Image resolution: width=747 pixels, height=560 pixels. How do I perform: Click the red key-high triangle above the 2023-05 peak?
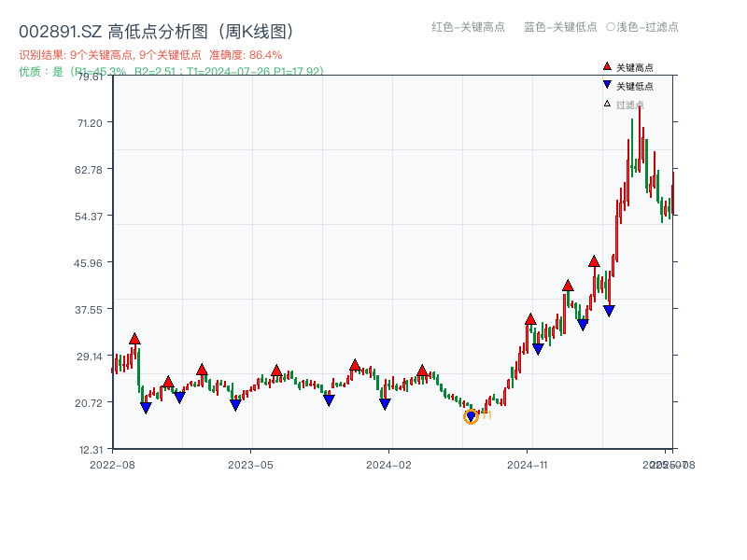coord(276,370)
